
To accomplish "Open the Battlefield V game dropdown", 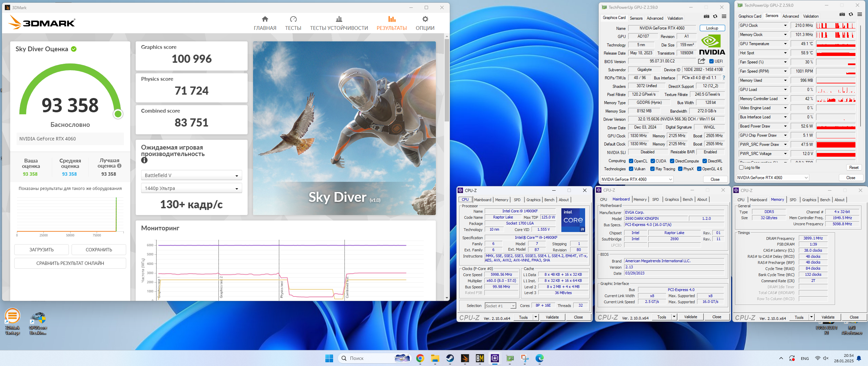I will coord(191,175).
